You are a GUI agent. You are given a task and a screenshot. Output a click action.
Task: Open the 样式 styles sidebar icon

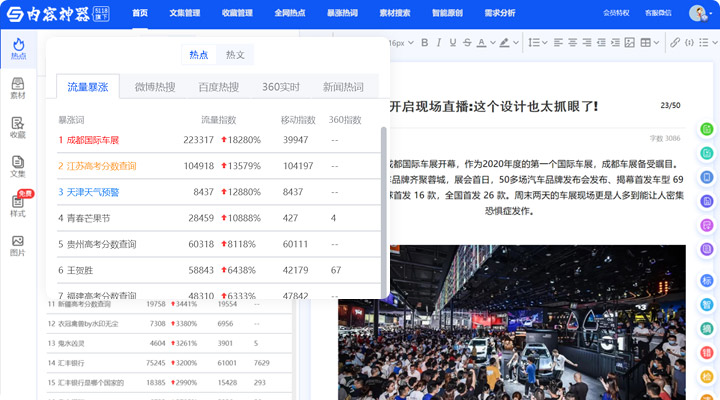pos(18,206)
